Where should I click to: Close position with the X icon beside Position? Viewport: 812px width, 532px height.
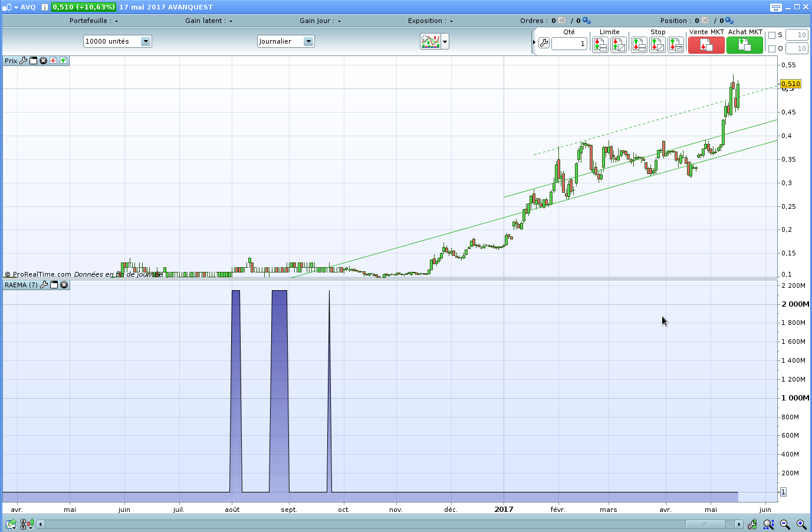[705, 21]
